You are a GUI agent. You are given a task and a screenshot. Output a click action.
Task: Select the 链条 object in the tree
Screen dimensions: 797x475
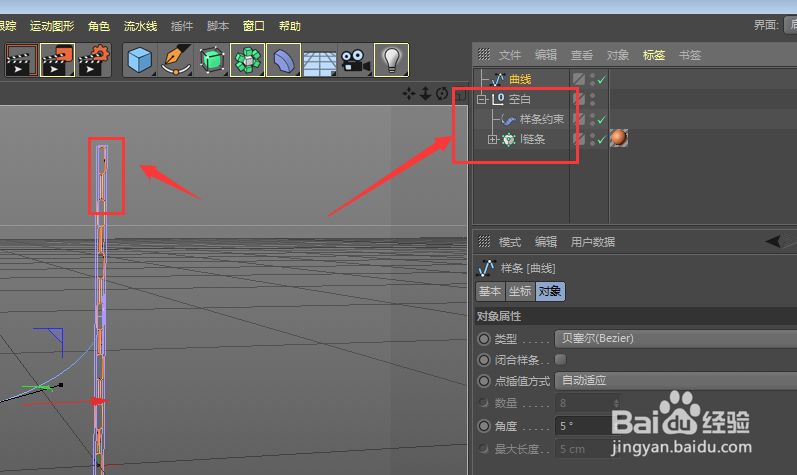point(533,139)
